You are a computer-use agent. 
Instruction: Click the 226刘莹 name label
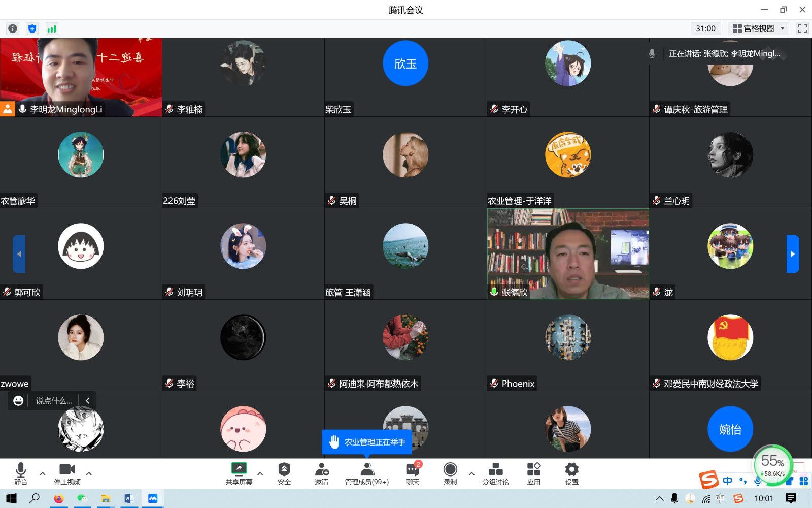point(179,201)
